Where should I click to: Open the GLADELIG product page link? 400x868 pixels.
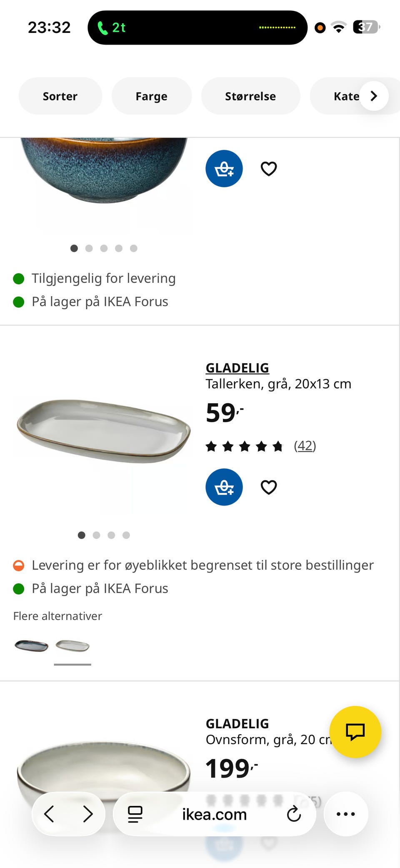237,368
